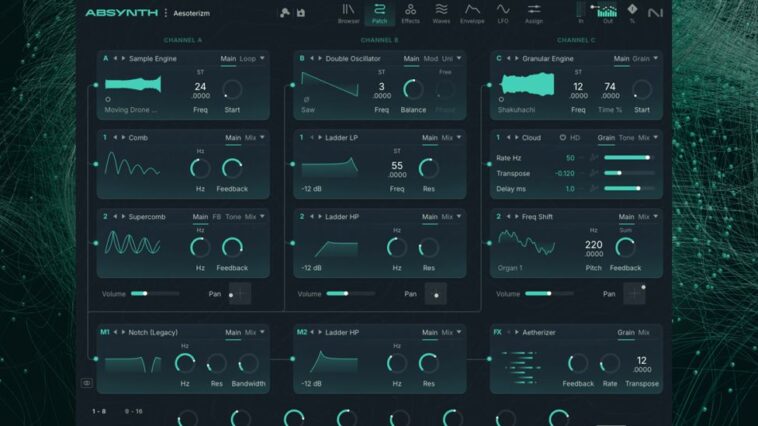Click the Sample Engine Freq 24 value field

click(200, 90)
